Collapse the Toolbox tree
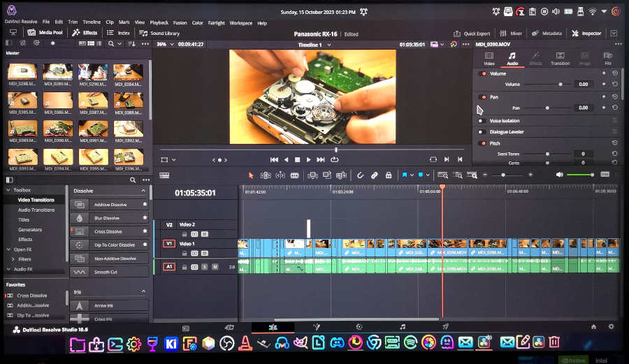The height and width of the screenshot is (364, 629). click(8, 190)
